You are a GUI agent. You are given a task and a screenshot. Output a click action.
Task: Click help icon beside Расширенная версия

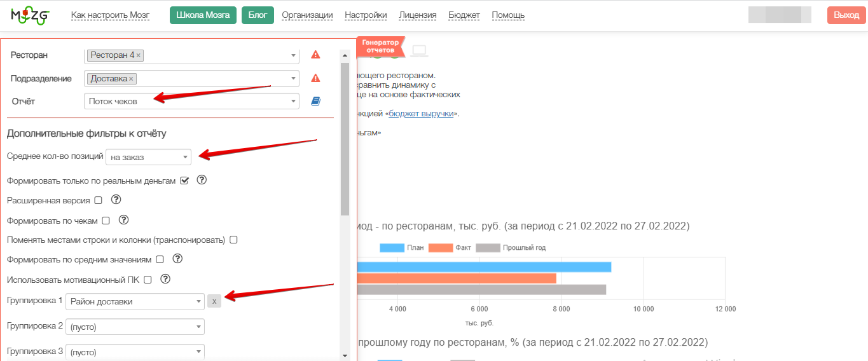click(x=116, y=200)
